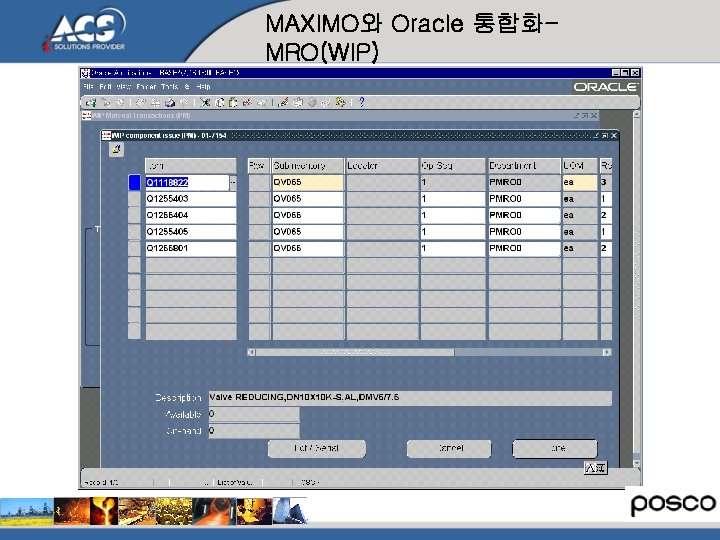This screenshot has height=540, width=720.
Task: Open the File menu
Action: (x=89, y=86)
